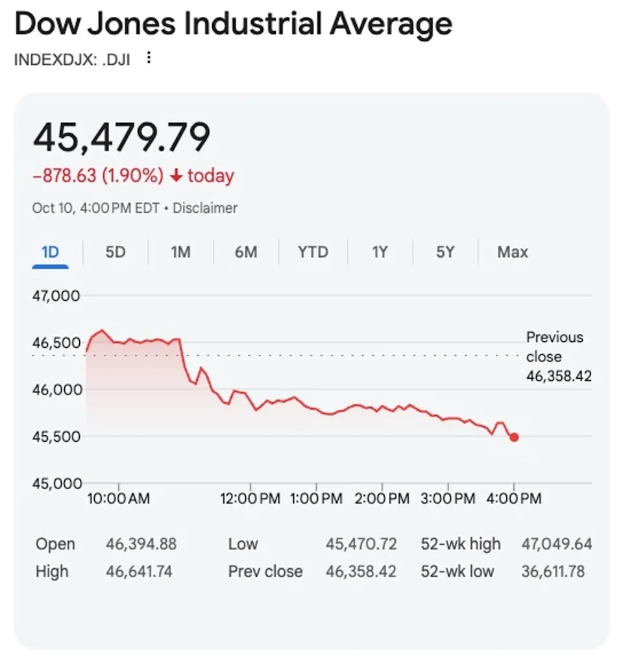Open the Disclaimer link

coord(205,208)
